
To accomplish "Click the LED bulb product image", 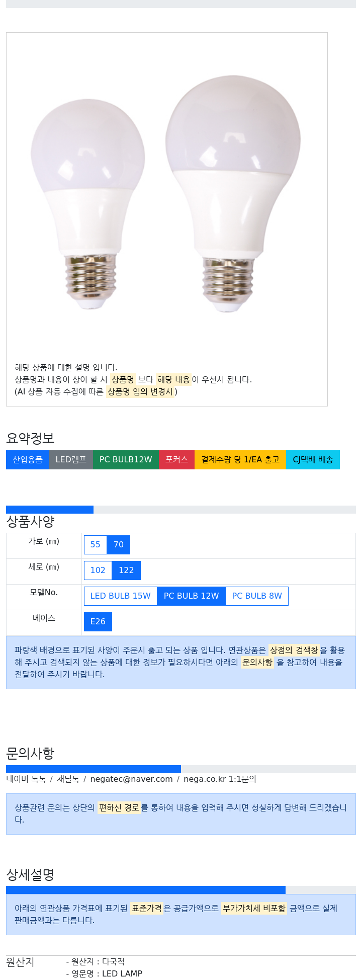I will click(167, 194).
